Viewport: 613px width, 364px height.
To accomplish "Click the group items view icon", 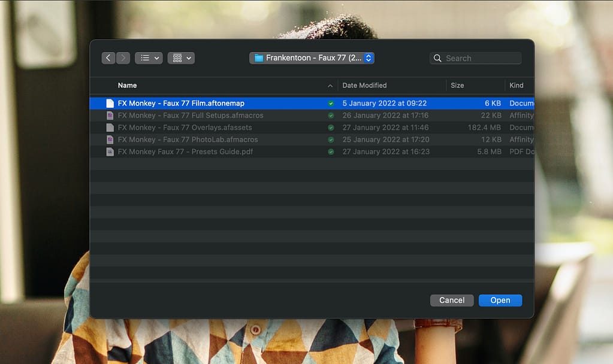I will pos(177,57).
